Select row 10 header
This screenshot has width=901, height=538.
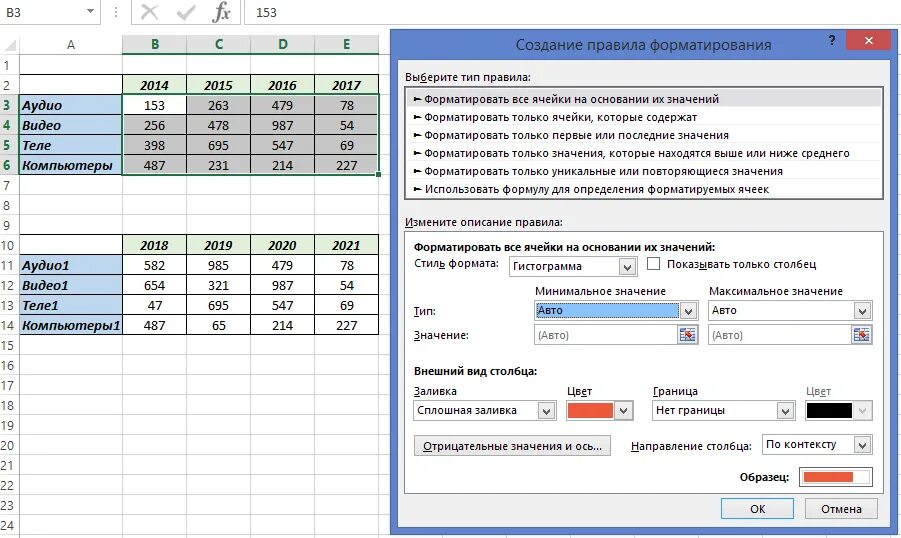[x=9, y=245]
